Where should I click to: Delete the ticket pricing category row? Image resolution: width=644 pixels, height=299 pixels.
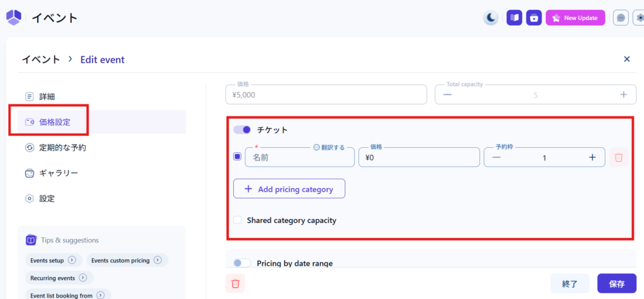click(x=618, y=157)
